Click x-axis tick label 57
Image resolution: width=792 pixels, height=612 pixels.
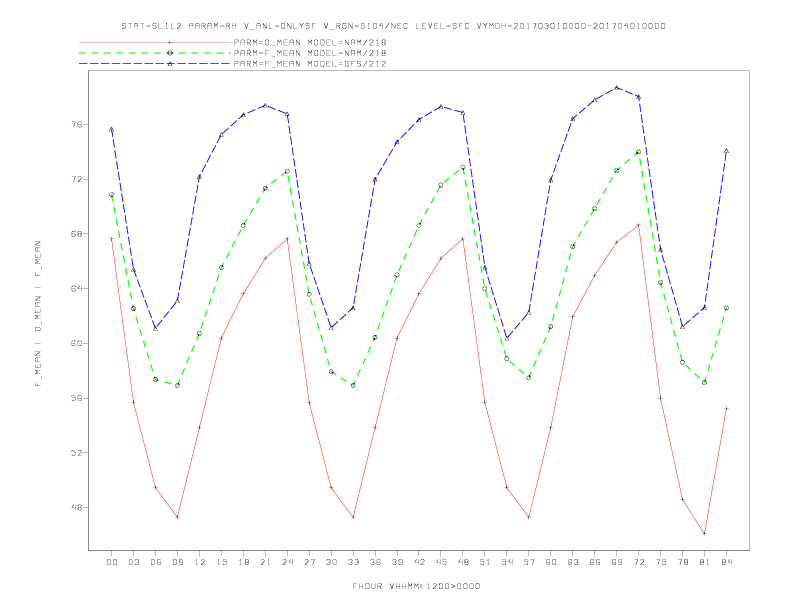click(x=529, y=562)
